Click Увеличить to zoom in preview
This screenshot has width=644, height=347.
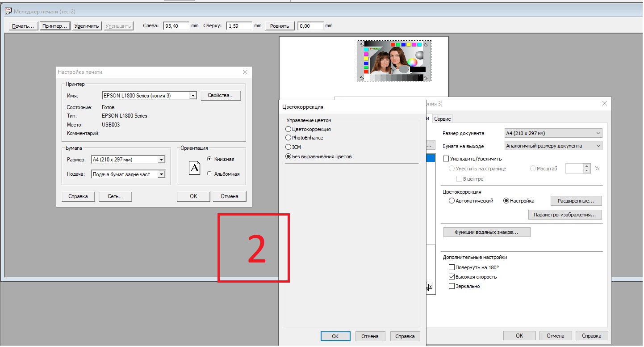coord(87,26)
